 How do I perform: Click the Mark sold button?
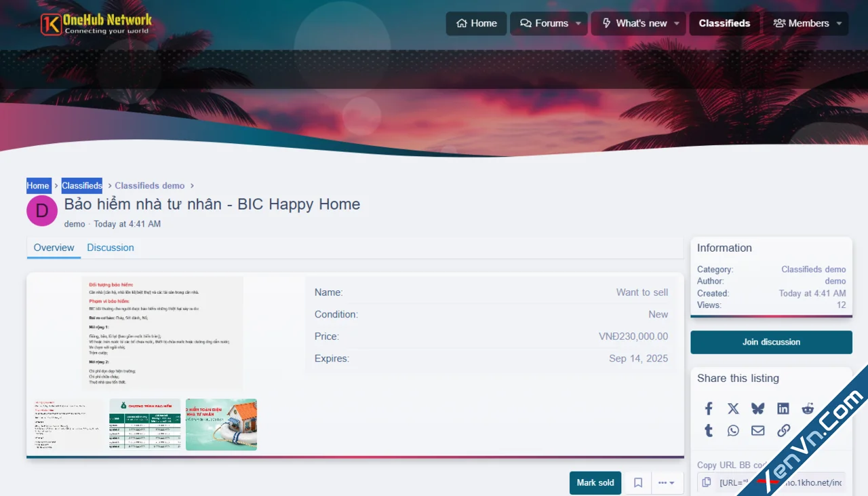tap(595, 483)
